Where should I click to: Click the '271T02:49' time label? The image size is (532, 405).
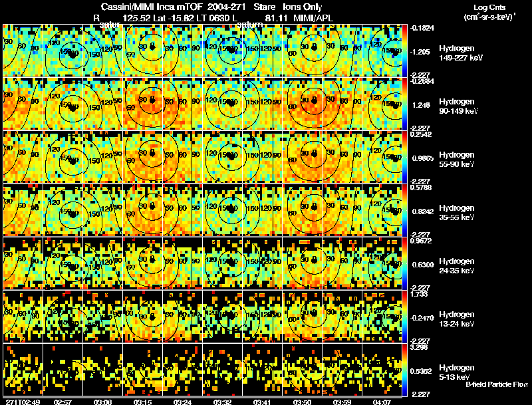[x=23, y=402]
